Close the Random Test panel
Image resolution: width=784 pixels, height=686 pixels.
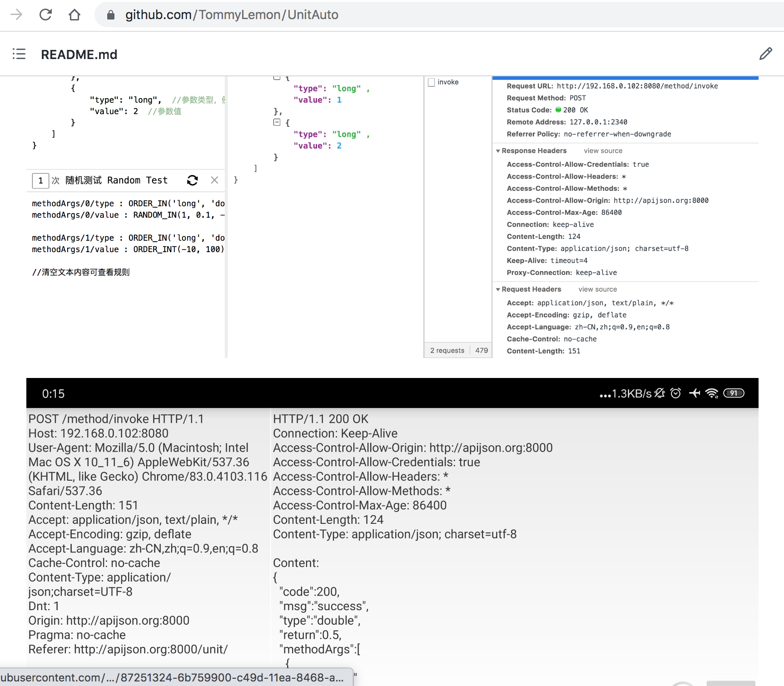pos(214,180)
